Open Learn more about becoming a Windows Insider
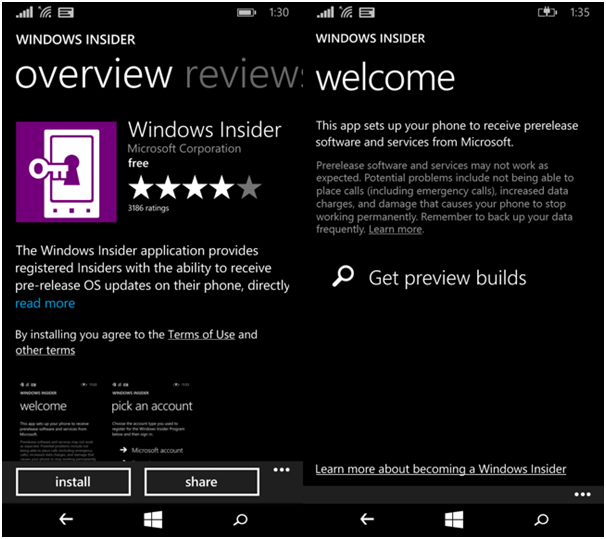Image resolution: width=606 pixels, height=539 pixels. [x=440, y=469]
